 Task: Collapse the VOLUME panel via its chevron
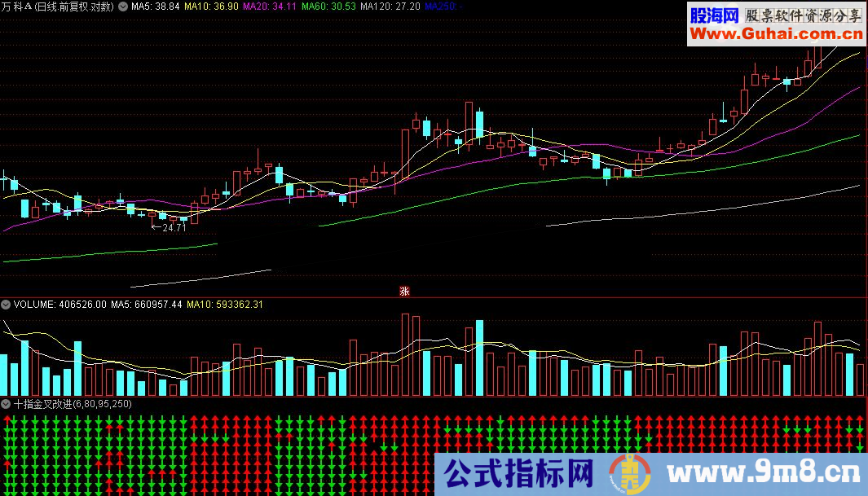click(x=6, y=304)
